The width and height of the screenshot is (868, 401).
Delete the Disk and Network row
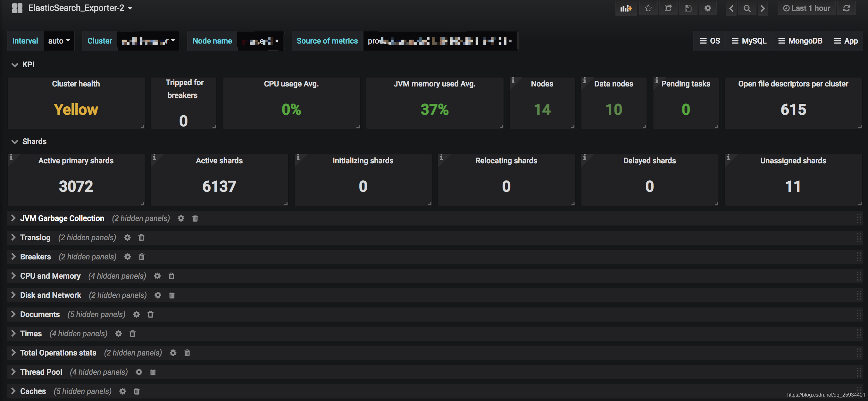pyautogui.click(x=172, y=295)
